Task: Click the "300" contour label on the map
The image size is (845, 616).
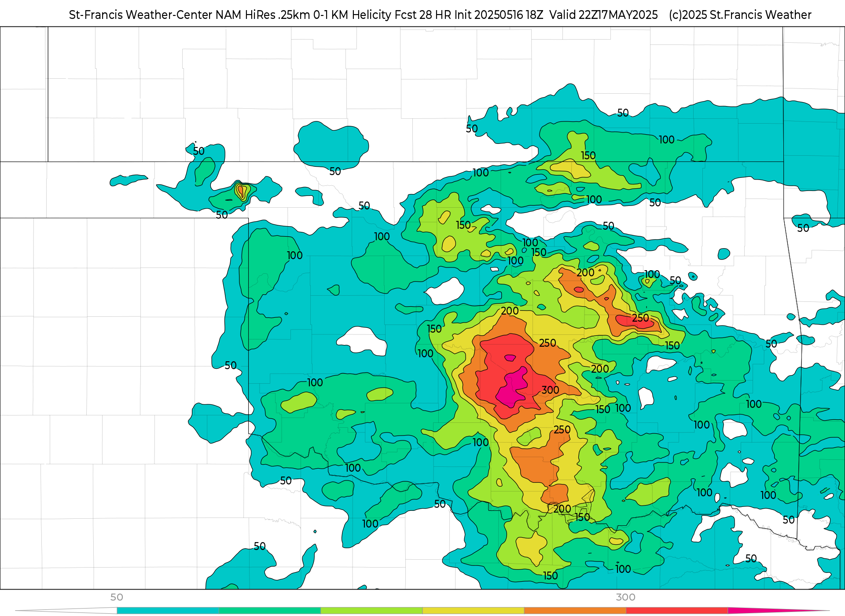Action: coord(550,390)
